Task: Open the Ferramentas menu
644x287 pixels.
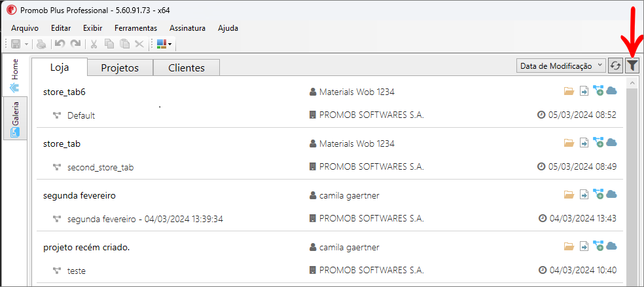Action: [x=136, y=28]
